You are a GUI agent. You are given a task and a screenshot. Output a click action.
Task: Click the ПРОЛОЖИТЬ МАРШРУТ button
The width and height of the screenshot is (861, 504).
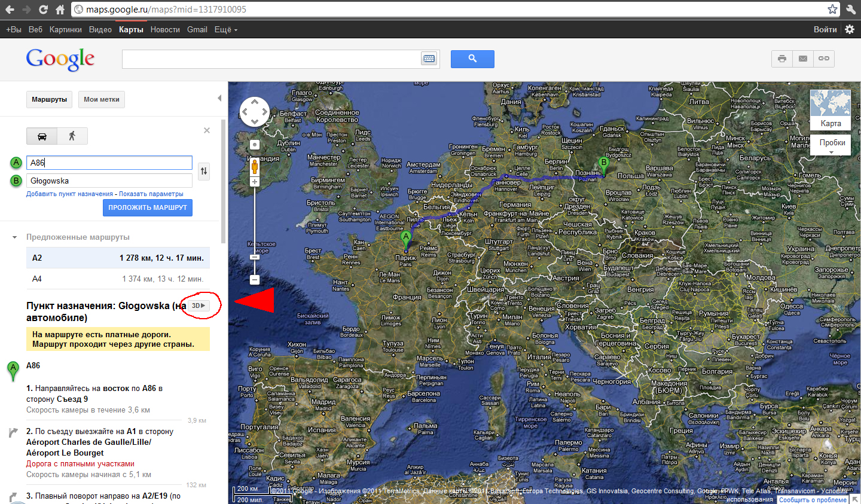coord(148,207)
